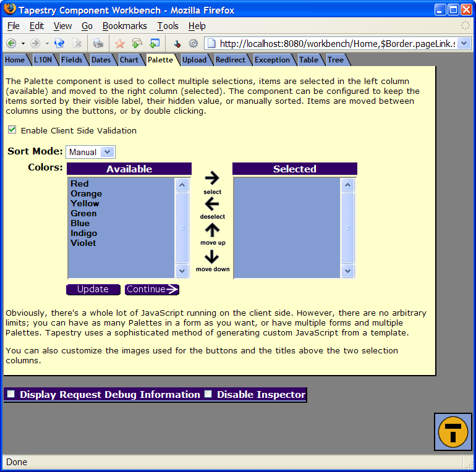Image resolution: width=476 pixels, height=472 pixels.
Task: Click the Selected list scrollbar thumb
Action: pos(348,228)
